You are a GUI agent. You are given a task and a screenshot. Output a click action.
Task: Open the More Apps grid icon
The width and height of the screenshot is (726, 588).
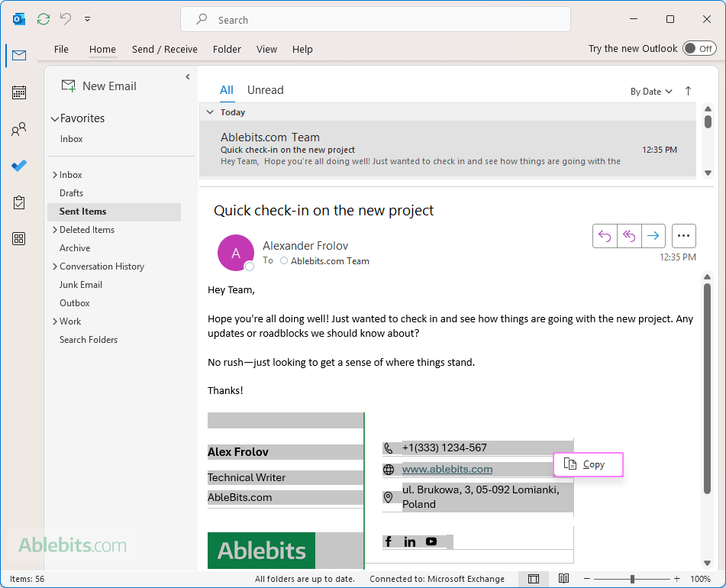coord(19,239)
